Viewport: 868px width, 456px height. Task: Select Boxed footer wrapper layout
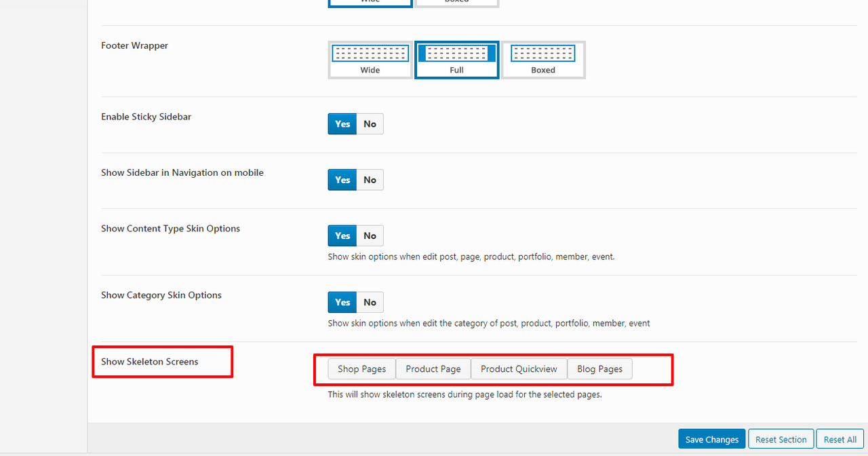pos(543,60)
